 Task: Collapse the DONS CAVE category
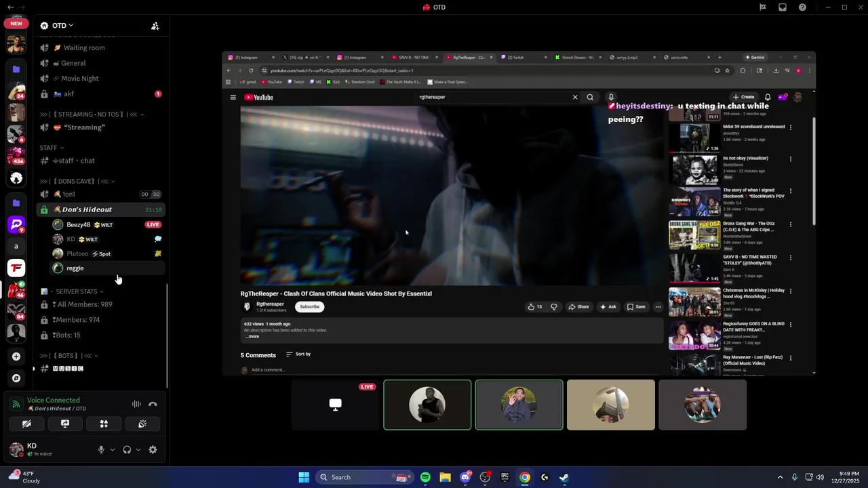click(x=77, y=181)
